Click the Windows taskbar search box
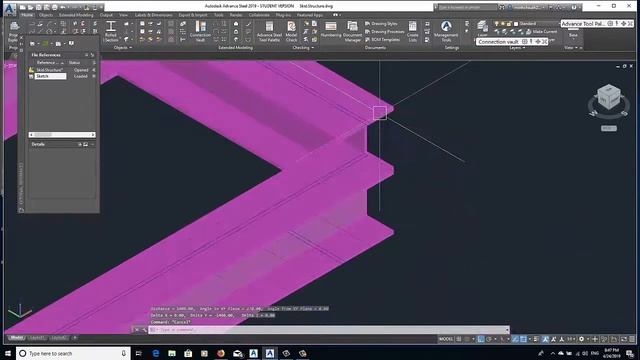Image resolution: width=640 pixels, height=360 pixels. tap(73, 353)
